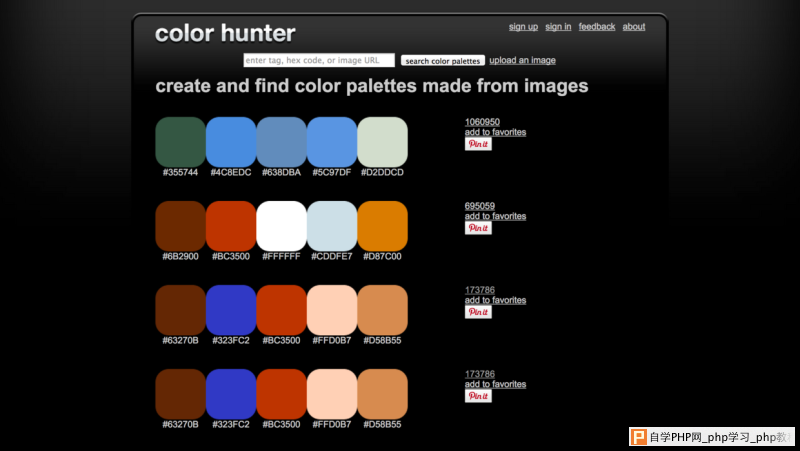Click the #4C8EDC hex code label
Image resolution: width=800 pixels, height=451 pixels.
point(231,172)
